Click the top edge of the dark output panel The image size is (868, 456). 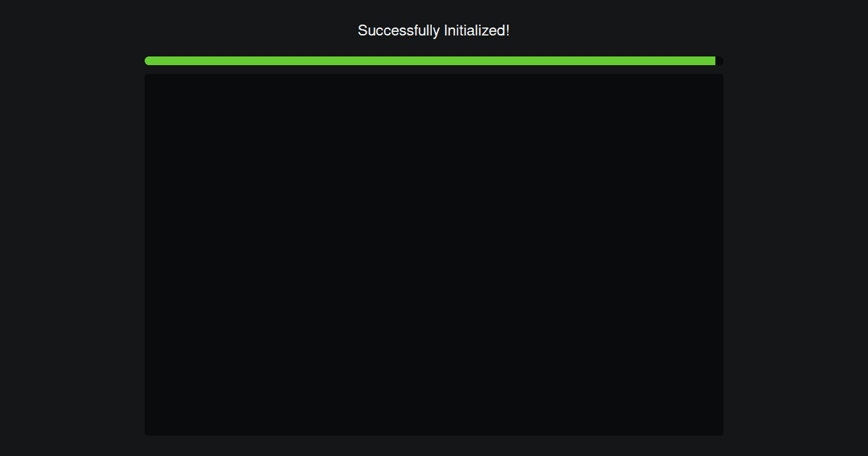tap(434, 75)
